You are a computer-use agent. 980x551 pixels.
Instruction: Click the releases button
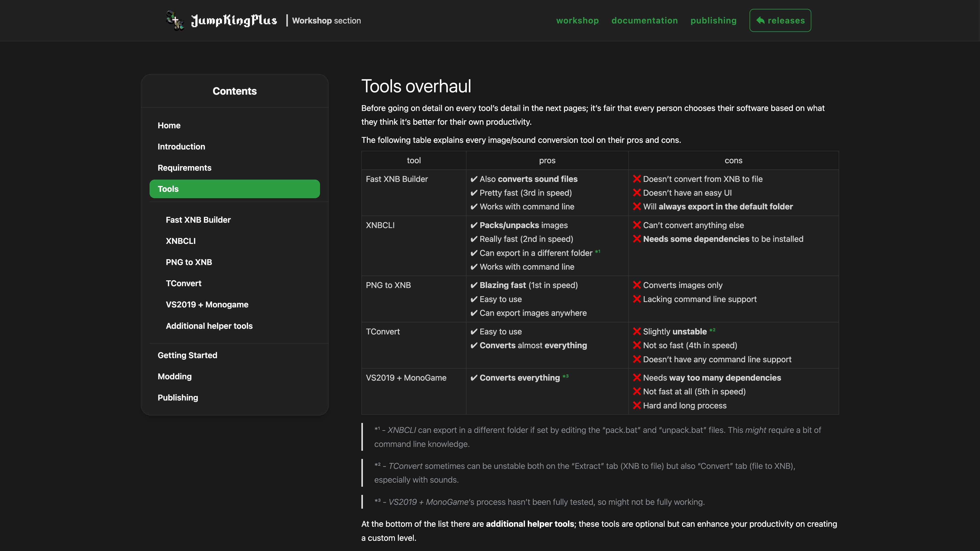780,20
